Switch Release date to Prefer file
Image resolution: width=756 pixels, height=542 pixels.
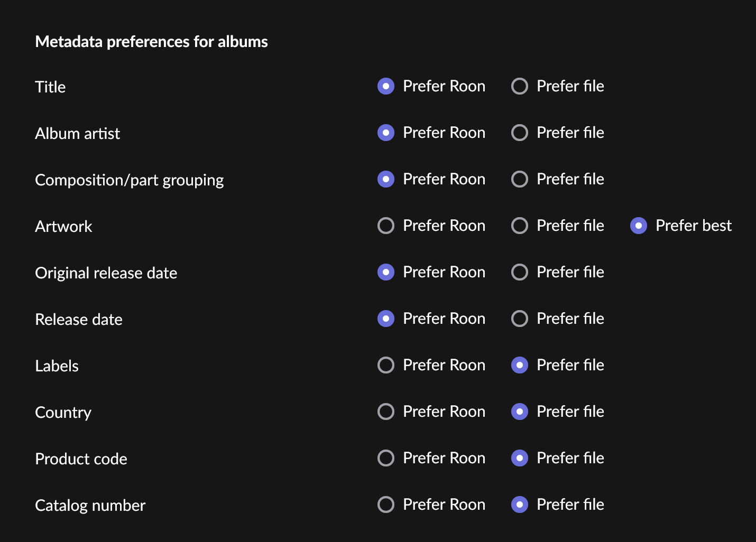tap(520, 319)
